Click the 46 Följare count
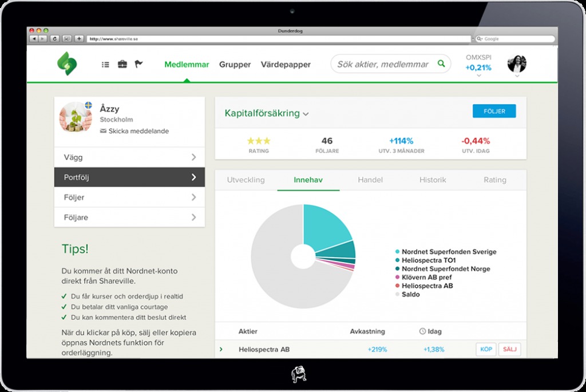586x392 pixels. coord(327,141)
